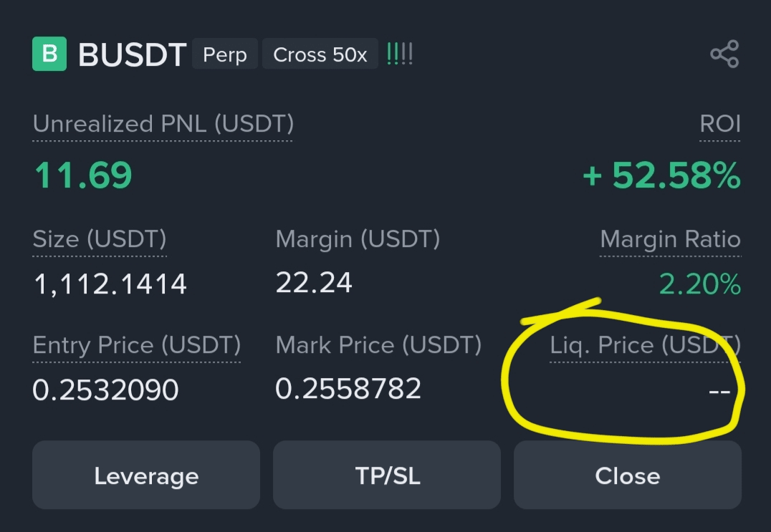Tap the +52.58% ROI value

[661, 175]
